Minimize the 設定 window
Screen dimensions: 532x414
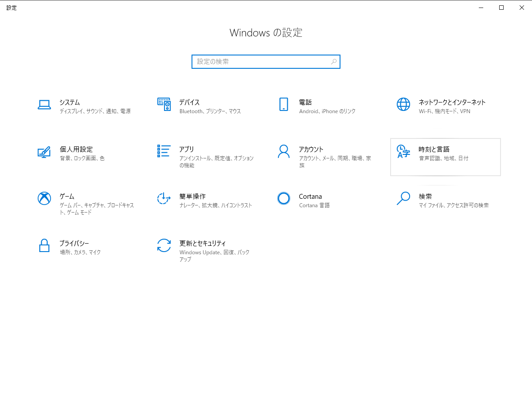(x=481, y=7)
